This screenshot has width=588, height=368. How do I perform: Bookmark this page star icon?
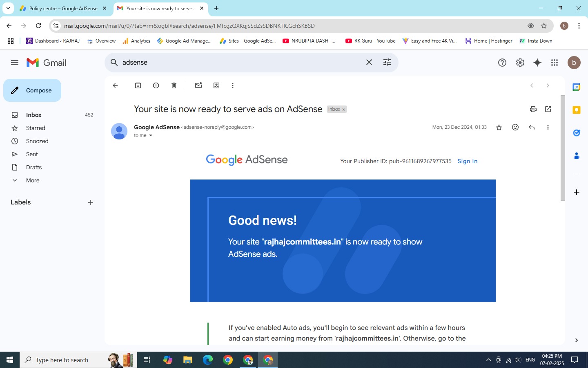[544, 26]
